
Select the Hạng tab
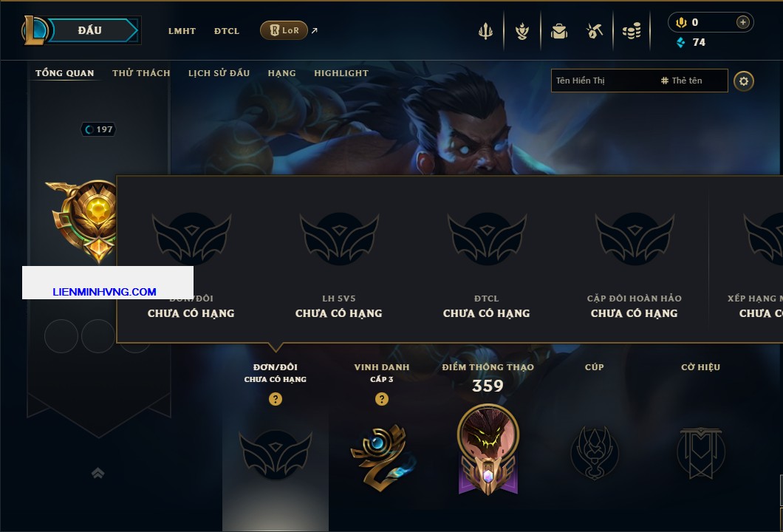coord(281,73)
